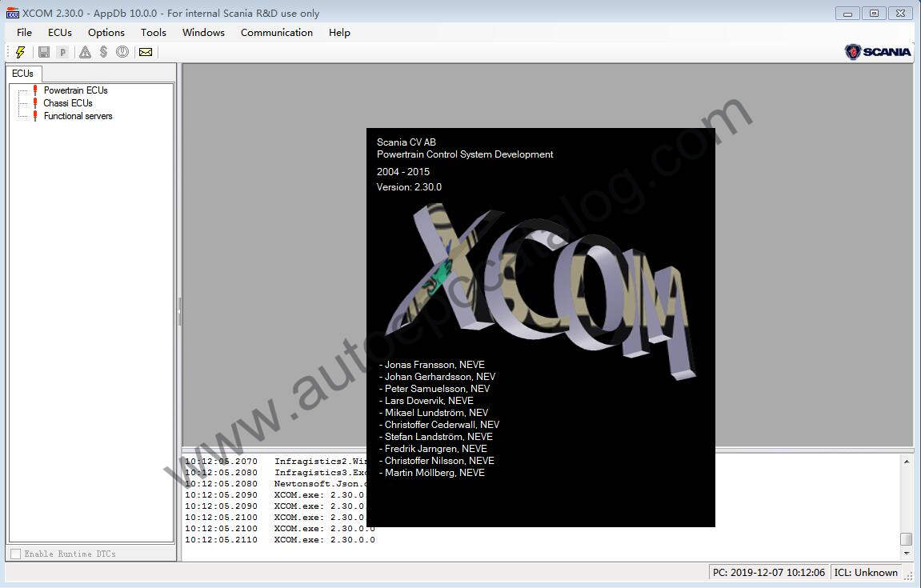
Task: Click the PC date and time status field
Action: [769, 572]
